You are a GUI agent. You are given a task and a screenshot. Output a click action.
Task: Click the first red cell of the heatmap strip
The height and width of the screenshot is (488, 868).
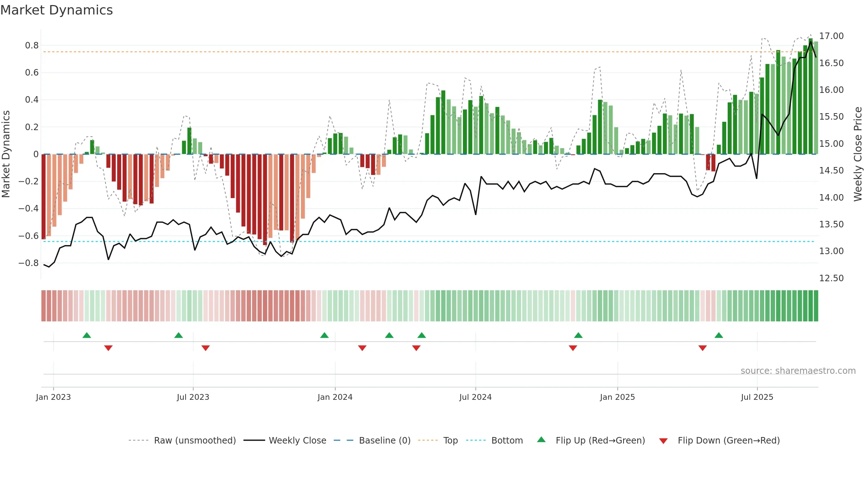pyautogui.click(x=43, y=305)
